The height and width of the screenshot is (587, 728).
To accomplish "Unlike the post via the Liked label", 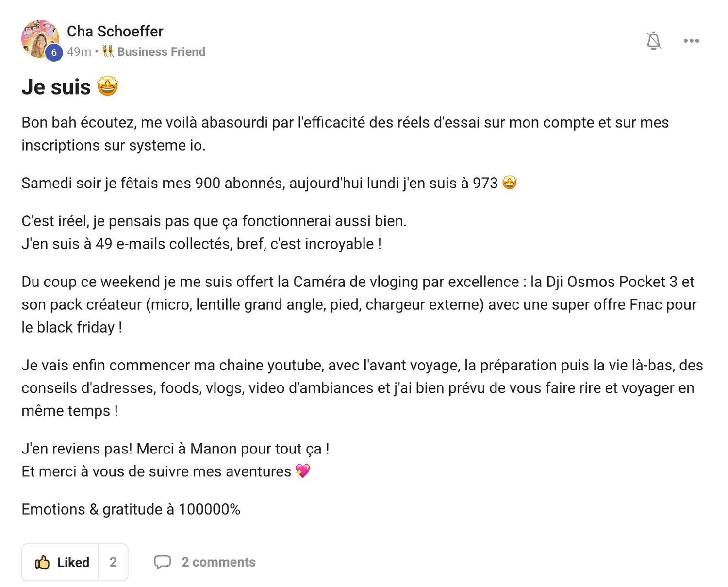I will [x=73, y=562].
